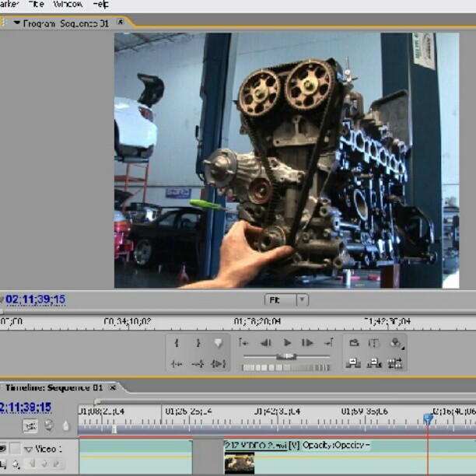Step back one frame
The image size is (476, 476).
tap(265, 343)
